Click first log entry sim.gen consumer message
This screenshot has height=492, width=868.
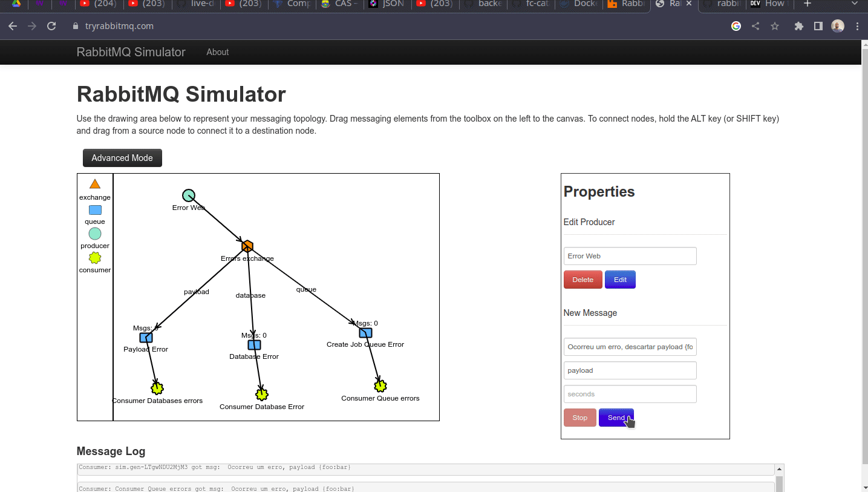426,469
